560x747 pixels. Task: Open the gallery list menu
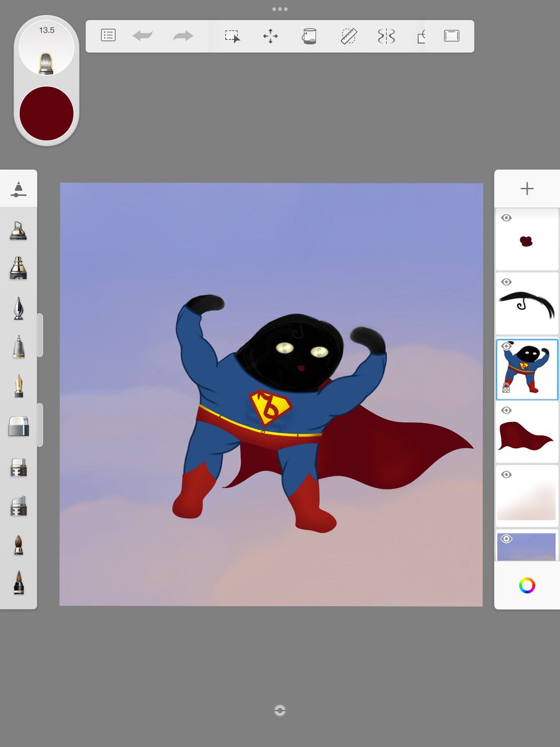click(x=107, y=35)
